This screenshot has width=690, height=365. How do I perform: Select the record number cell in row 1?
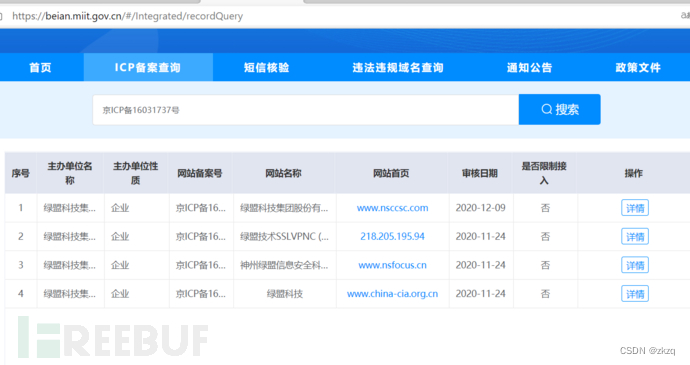point(201,208)
